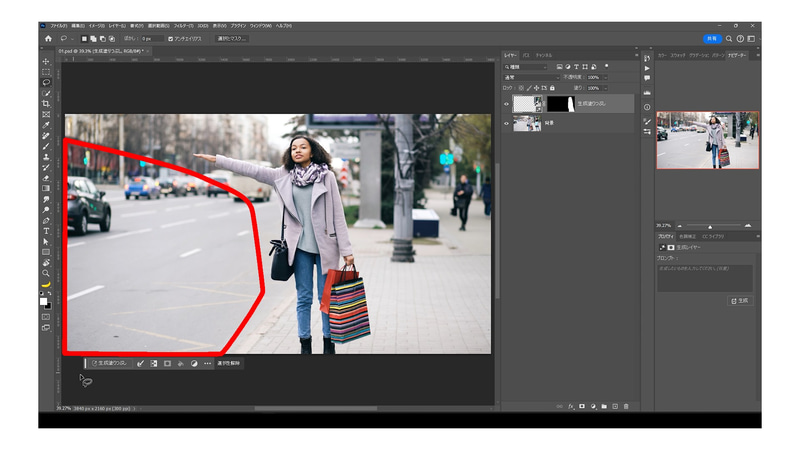
Task: Toggle lock transparent pixels icon
Action: tap(521, 88)
